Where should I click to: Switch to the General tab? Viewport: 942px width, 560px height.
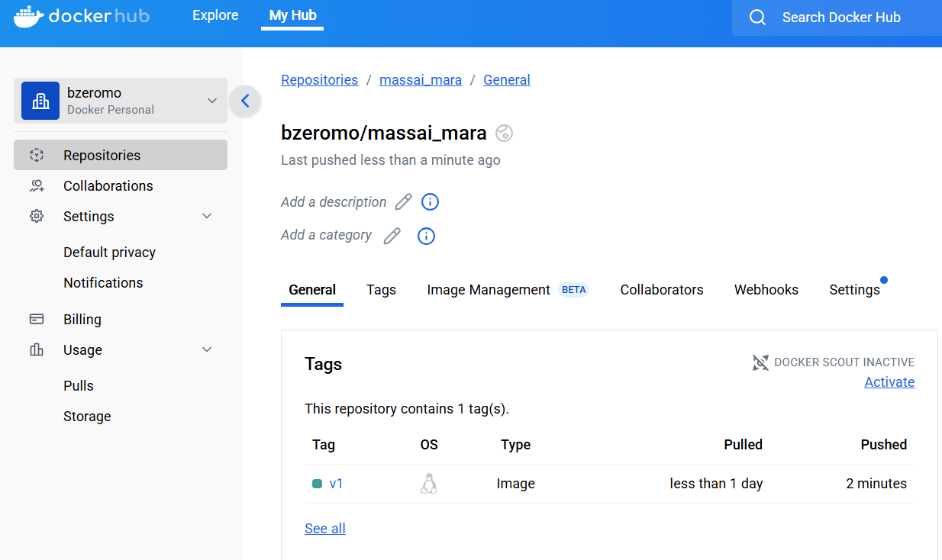tap(312, 290)
